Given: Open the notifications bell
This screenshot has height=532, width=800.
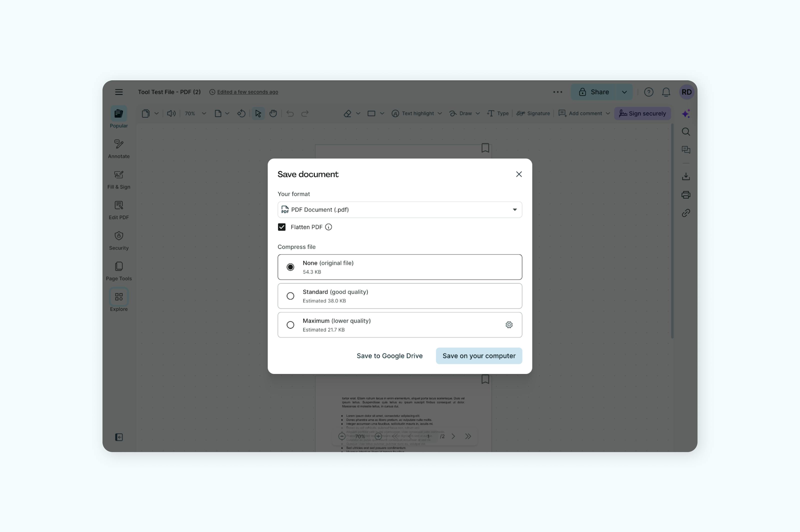Looking at the screenshot, I should (x=666, y=92).
